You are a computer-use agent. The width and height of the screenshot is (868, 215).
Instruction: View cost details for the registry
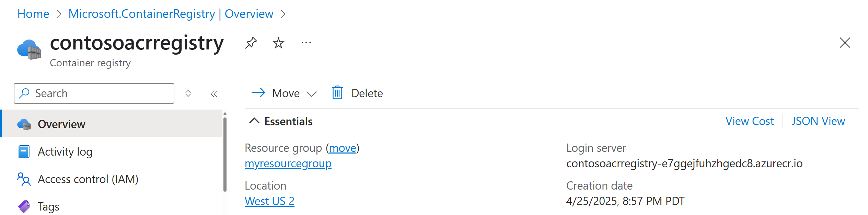pyautogui.click(x=749, y=121)
